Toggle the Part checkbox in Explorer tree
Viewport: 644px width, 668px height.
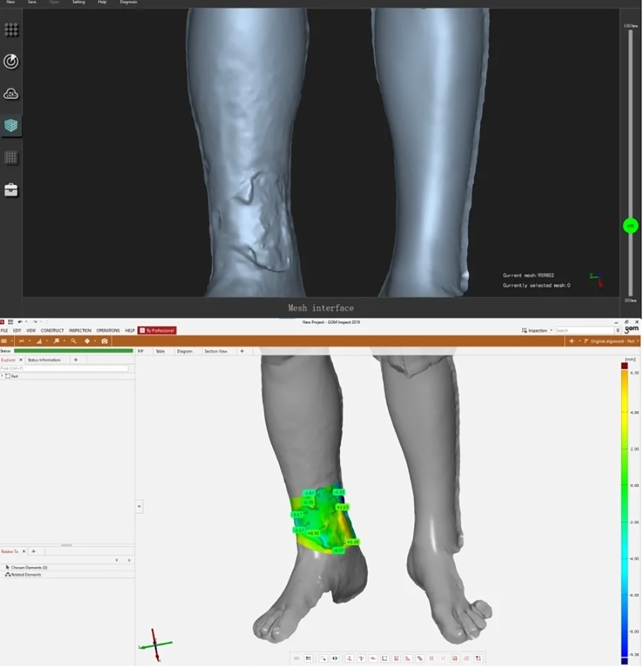[x=8, y=376]
